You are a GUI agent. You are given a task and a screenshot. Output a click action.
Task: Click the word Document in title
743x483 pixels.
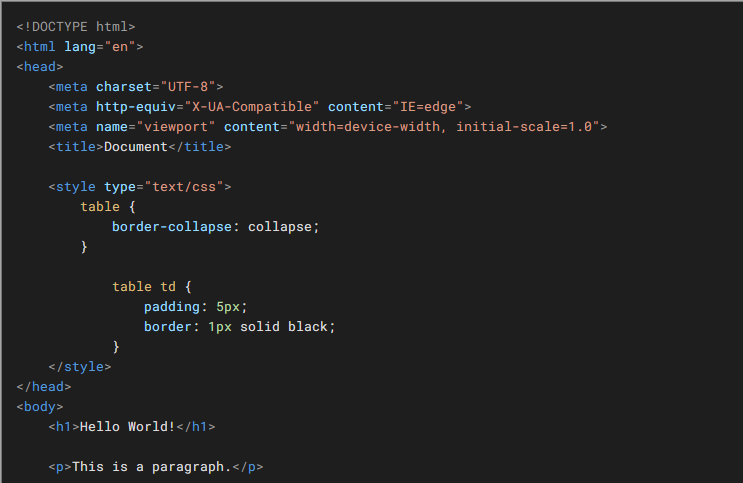coord(136,146)
